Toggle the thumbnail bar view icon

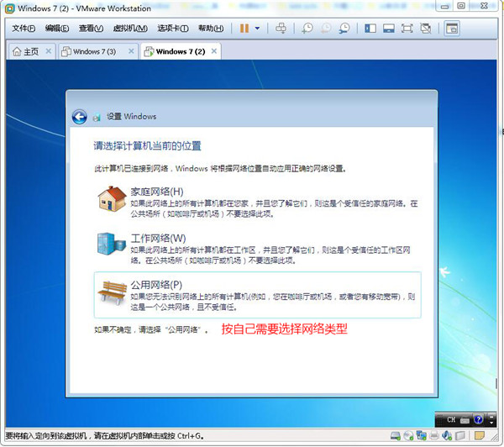coord(389,29)
